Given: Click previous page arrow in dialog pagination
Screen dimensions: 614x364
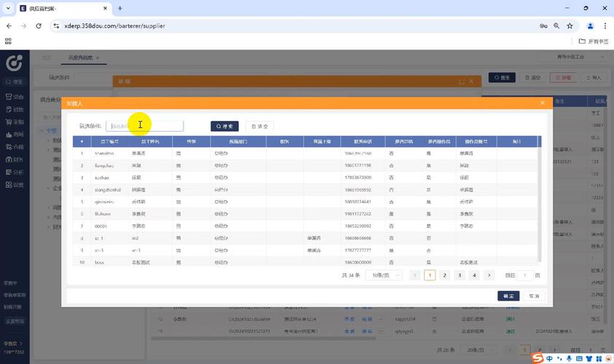Looking at the screenshot, I should (414, 275).
